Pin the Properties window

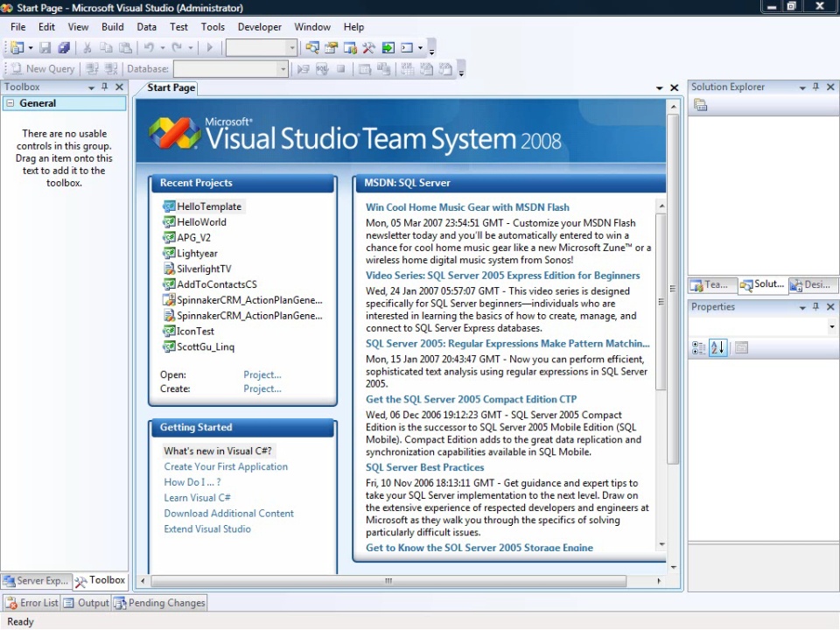[x=815, y=306]
